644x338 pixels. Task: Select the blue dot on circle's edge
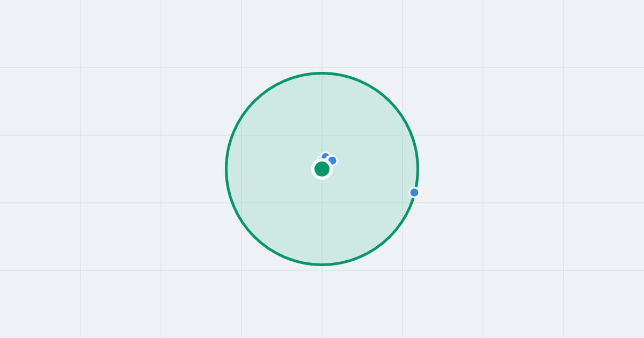pyautogui.click(x=414, y=192)
